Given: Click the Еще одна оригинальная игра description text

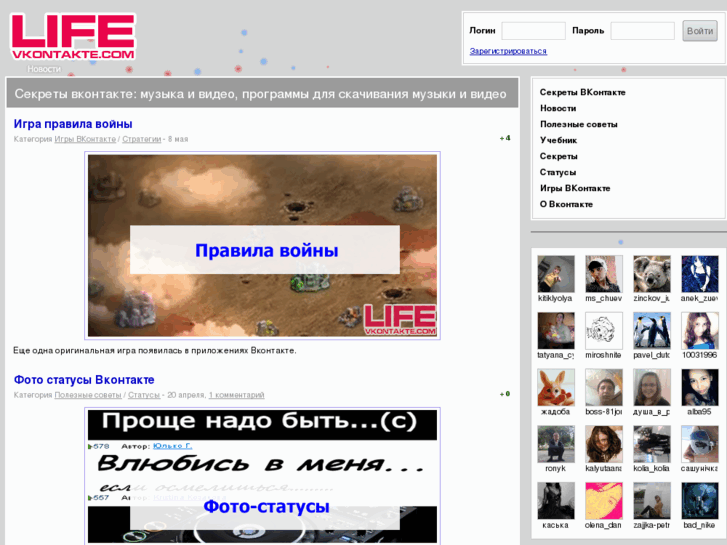Looking at the screenshot, I should tap(154, 351).
